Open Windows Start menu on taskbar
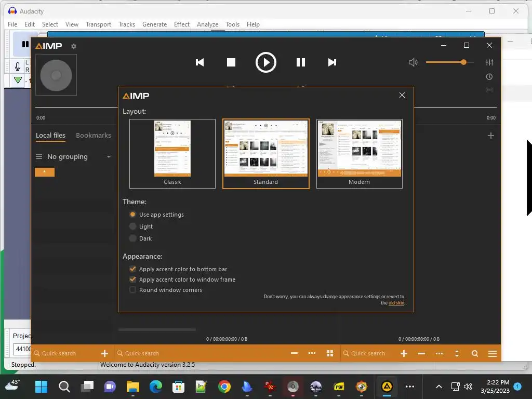 pyautogui.click(x=42, y=387)
